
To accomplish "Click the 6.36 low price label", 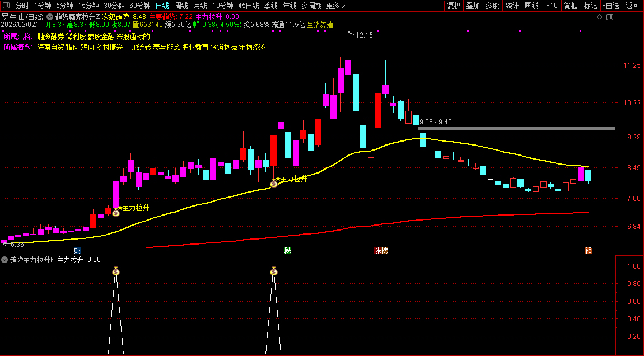I will point(17,245).
